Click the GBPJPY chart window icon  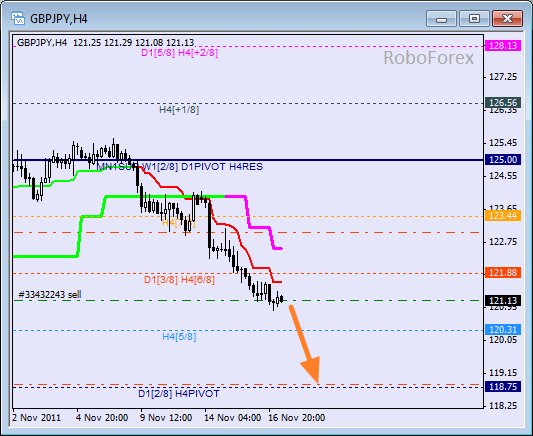[17, 18]
